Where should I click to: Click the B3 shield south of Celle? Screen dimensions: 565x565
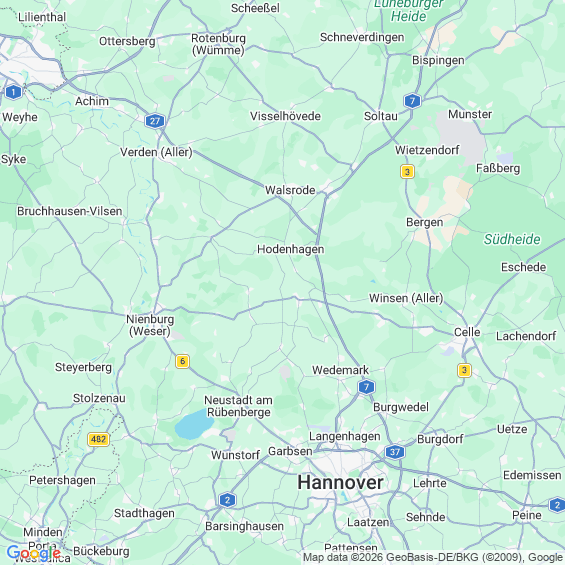point(464,370)
